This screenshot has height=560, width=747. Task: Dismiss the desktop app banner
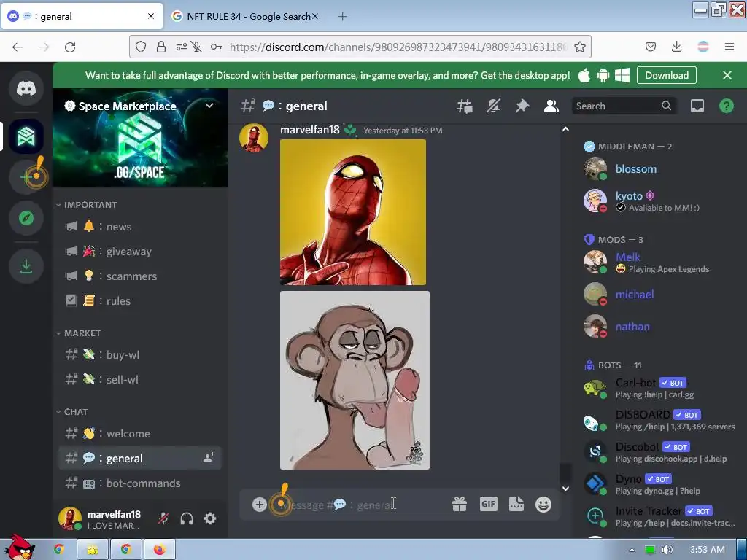click(x=727, y=75)
